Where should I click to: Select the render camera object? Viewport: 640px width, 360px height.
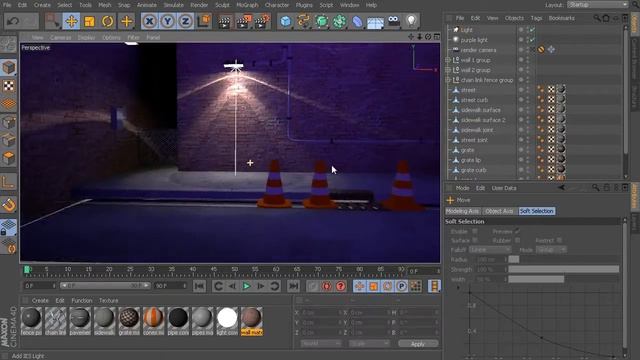pos(478,50)
